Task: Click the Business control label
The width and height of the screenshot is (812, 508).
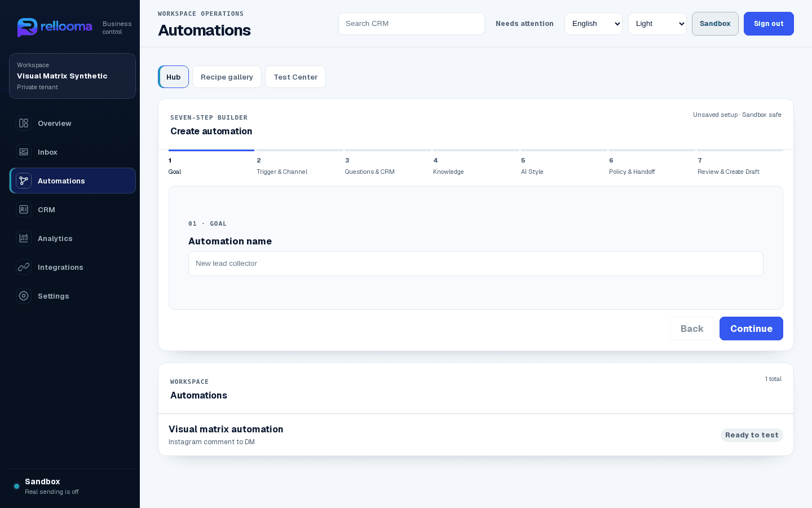Action: [117, 28]
